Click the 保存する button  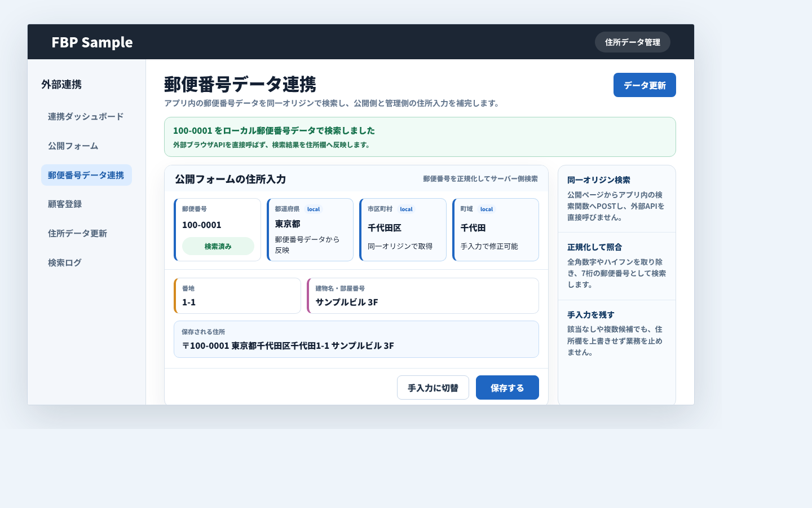pos(507,388)
